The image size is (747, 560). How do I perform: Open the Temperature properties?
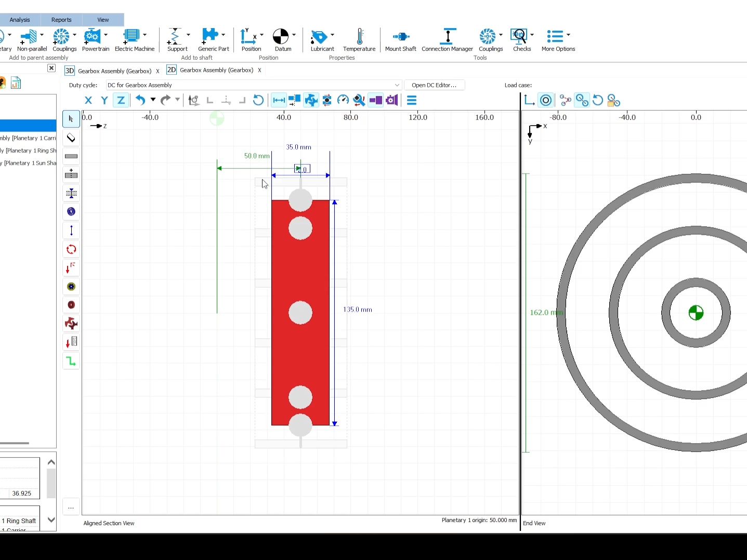tap(359, 37)
